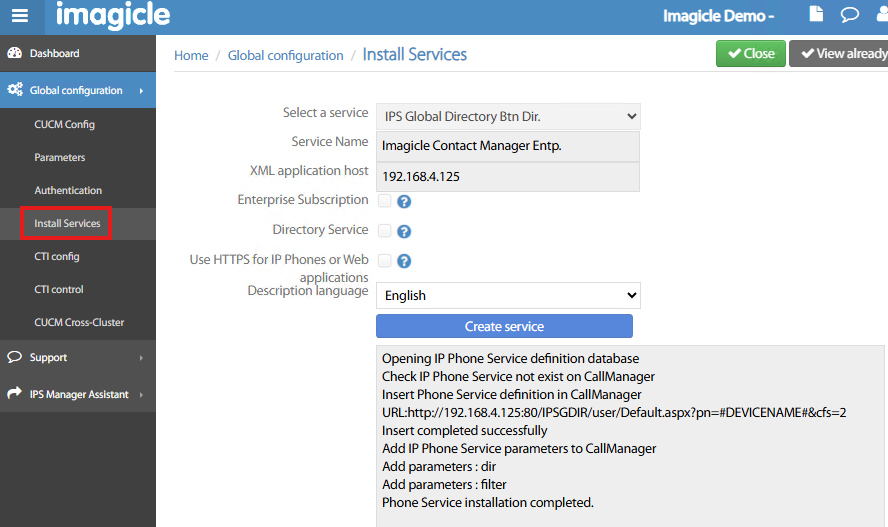
Task: Click the Dashboard gauge icon
Action: coord(15,53)
